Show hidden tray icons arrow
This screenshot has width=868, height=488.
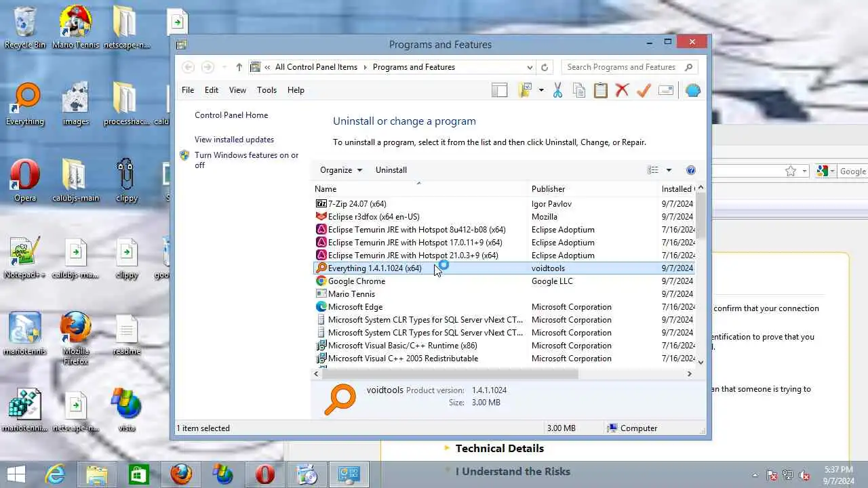pos(755,475)
